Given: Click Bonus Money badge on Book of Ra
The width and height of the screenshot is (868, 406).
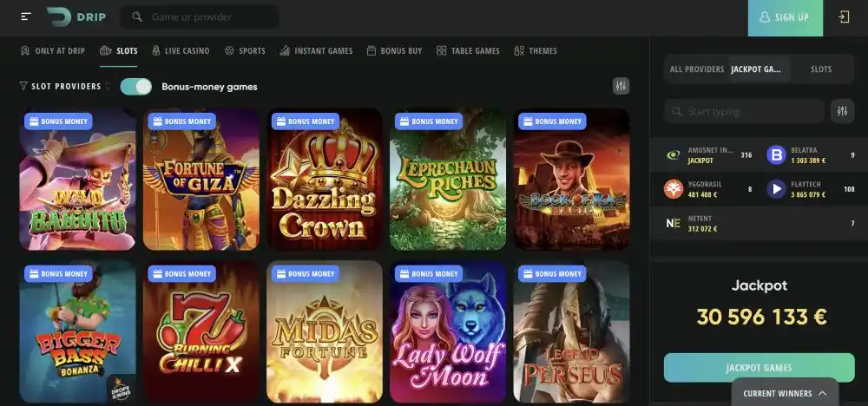Looking at the screenshot, I should click(x=552, y=121).
